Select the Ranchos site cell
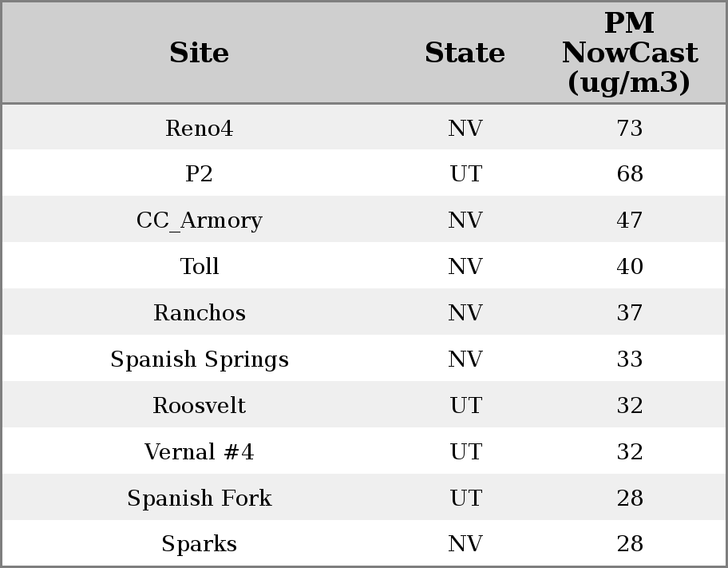This screenshot has height=568, width=728. (200, 313)
